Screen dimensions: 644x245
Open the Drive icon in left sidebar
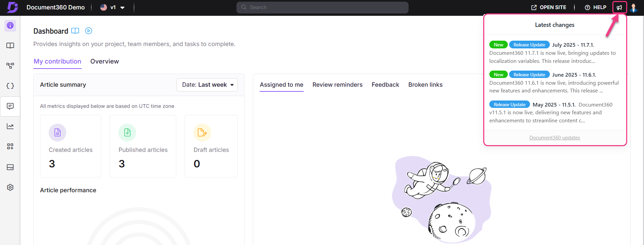(x=10, y=167)
